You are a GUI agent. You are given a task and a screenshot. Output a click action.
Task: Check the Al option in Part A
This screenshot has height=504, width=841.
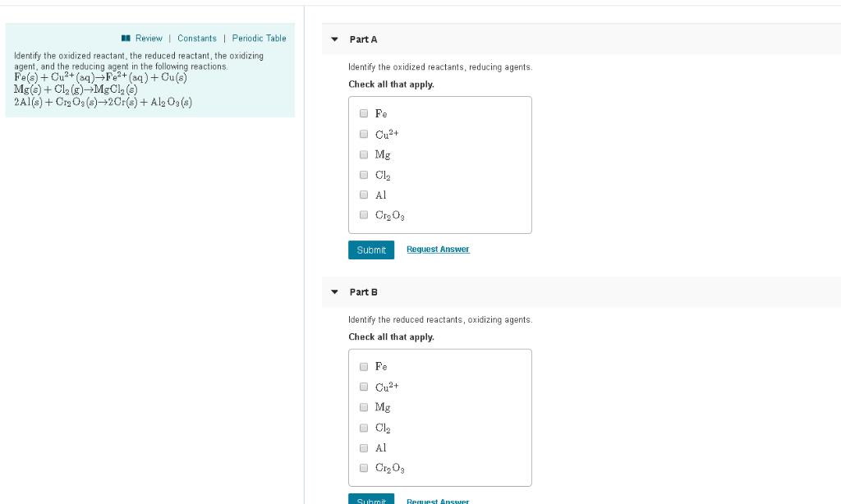(x=364, y=195)
